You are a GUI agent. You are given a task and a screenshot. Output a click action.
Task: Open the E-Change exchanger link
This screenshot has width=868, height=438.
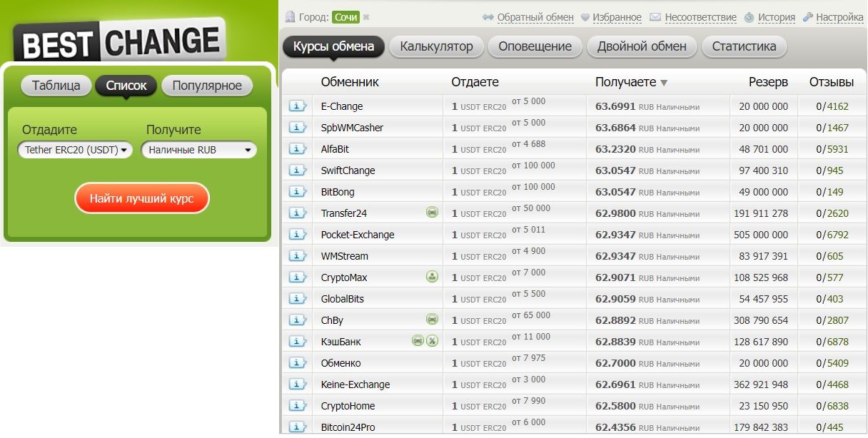[342, 106]
